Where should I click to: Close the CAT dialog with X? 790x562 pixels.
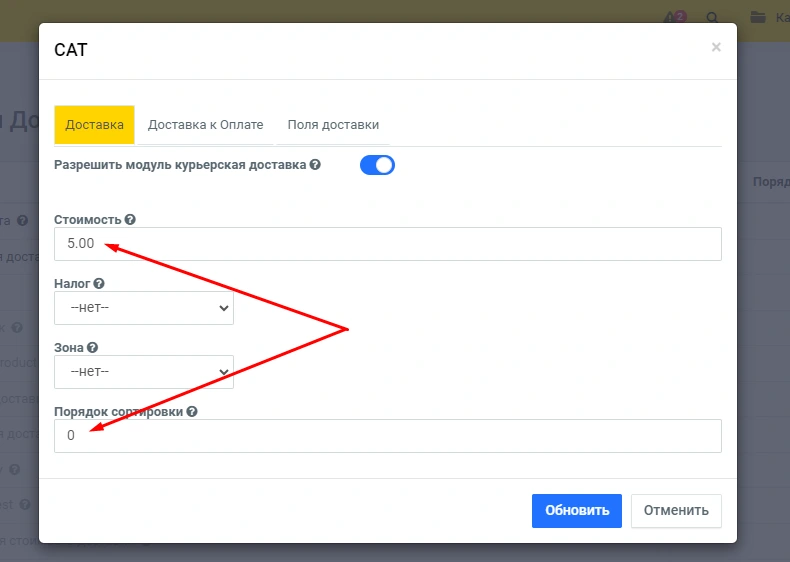click(x=716, y=47)
